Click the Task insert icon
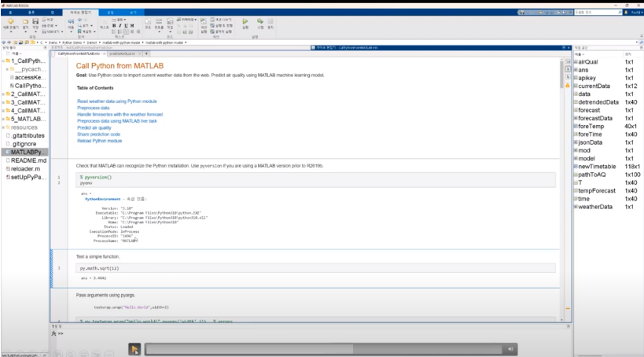 (x=170, y=21)
